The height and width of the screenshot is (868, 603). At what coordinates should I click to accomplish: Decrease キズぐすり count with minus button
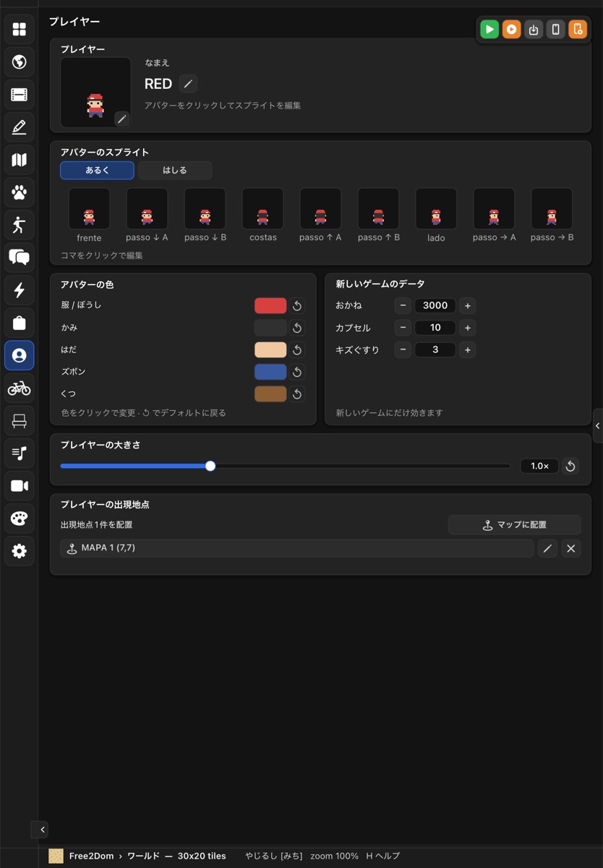click(x=403, y=350)
